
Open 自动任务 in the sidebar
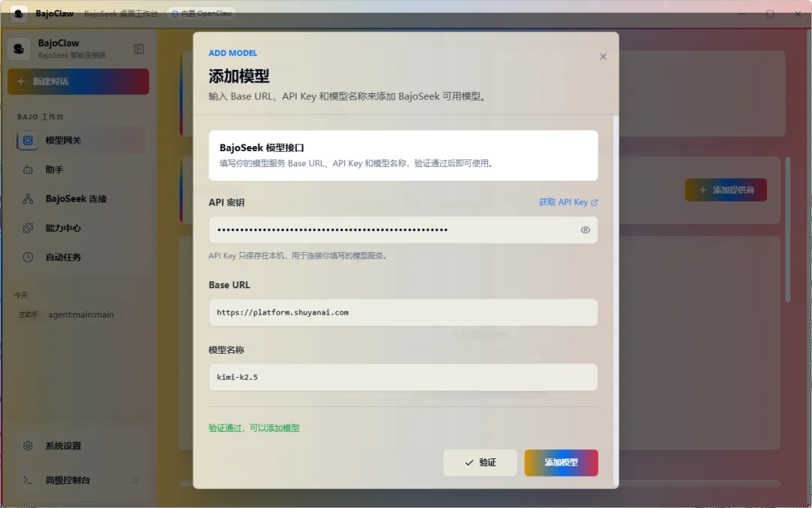click(79, 257)
